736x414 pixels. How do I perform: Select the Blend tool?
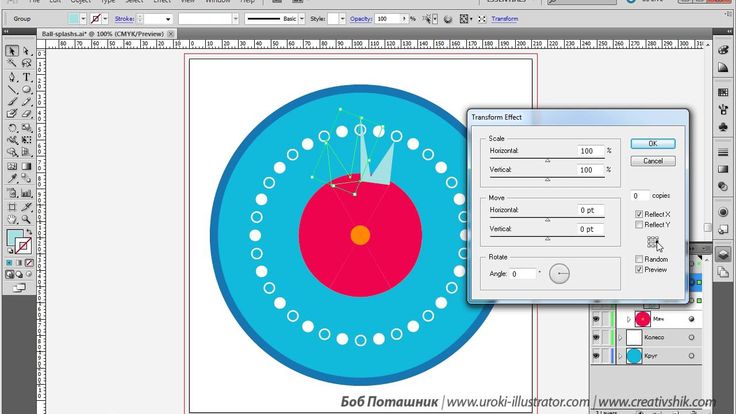26,178
